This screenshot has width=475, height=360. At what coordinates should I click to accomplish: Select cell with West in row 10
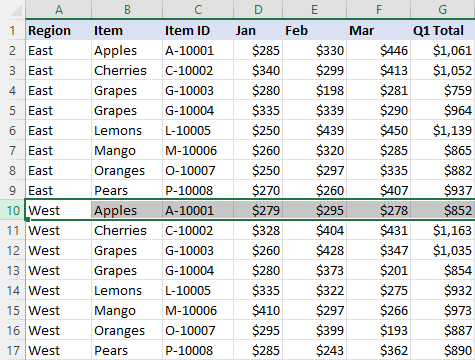click(59, 210)
